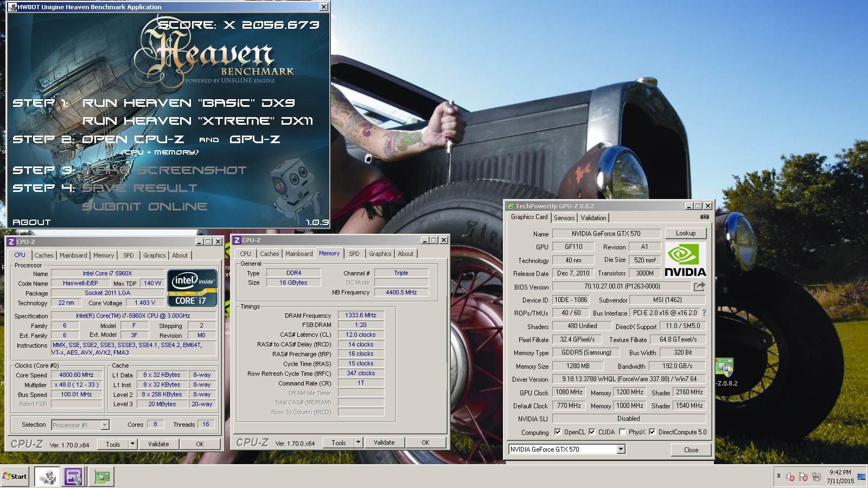Click Tools button in CPU tab window
868x488 pixels.
point(113,444)
